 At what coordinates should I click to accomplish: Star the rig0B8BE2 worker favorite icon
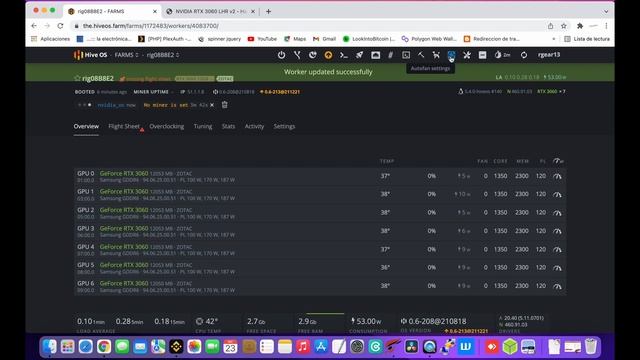77,78
